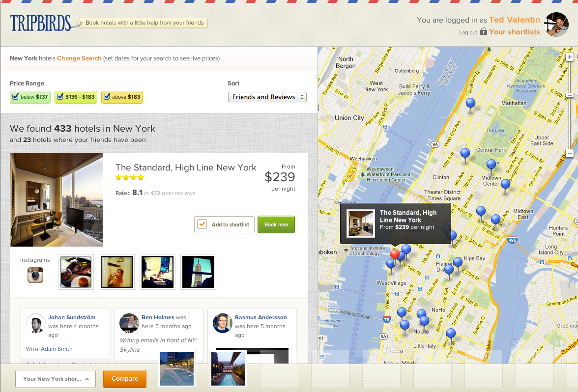Open the Friends and Reviews sort dropdown
This screenshot has width=578, height=392.
(x=267, y=97)
